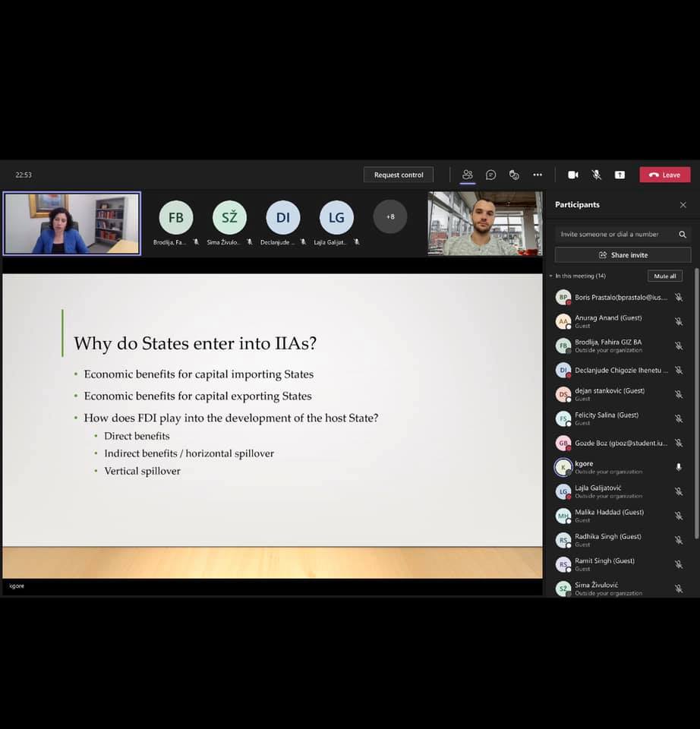Open the meeting chat icon
The image size is (700, 729).
tap(491, 175)
